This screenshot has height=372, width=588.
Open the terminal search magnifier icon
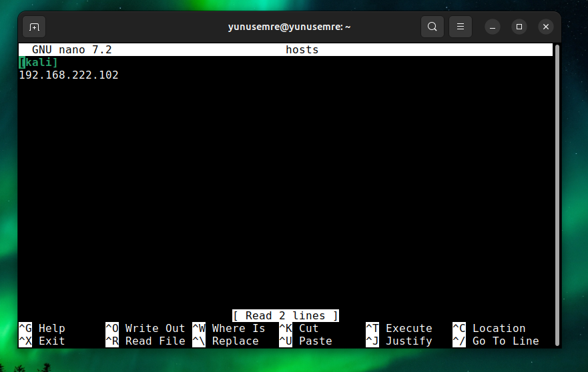(432, 27)
